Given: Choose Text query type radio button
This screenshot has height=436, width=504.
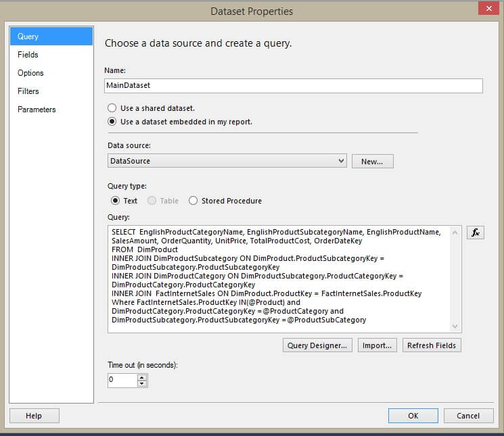Looking at the screenshot, I should coord(115,201).
